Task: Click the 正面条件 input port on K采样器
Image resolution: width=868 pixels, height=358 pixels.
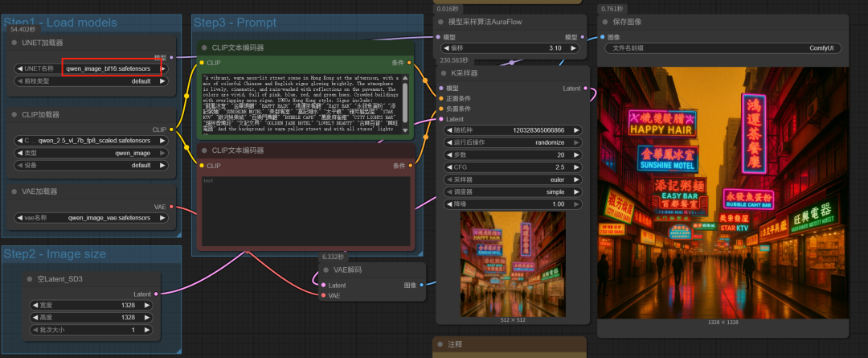Action: coord(441,98)
